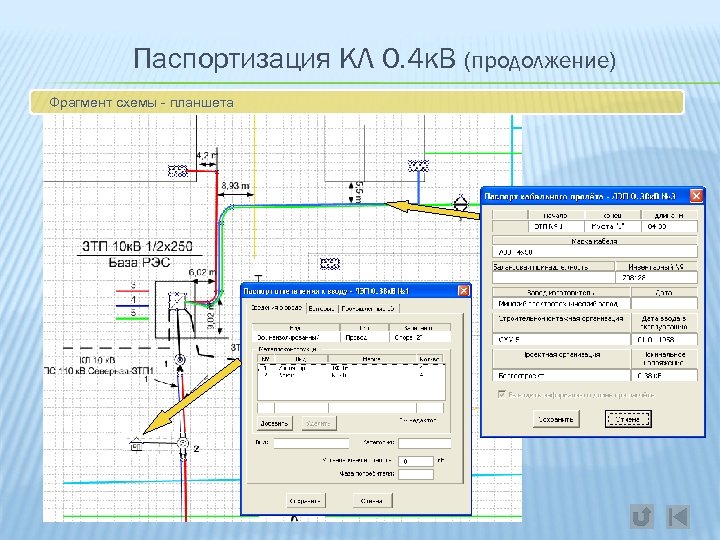Select cable joint circle labeled 2
This screenshot has width=720, height=540.
pos(183,443)
